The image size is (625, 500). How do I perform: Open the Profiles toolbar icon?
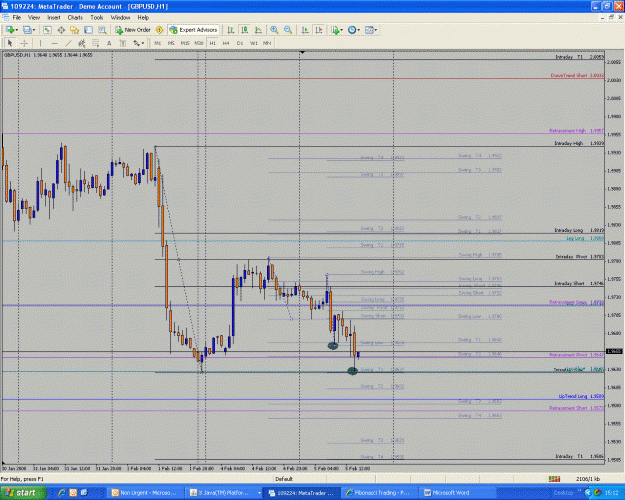[x=27, y=30]
